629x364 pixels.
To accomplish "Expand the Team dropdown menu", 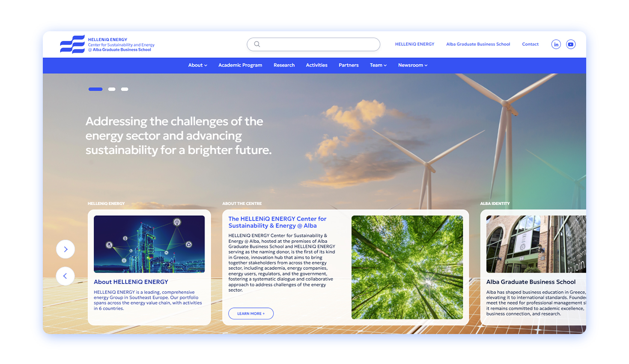I will coord(378,65).
